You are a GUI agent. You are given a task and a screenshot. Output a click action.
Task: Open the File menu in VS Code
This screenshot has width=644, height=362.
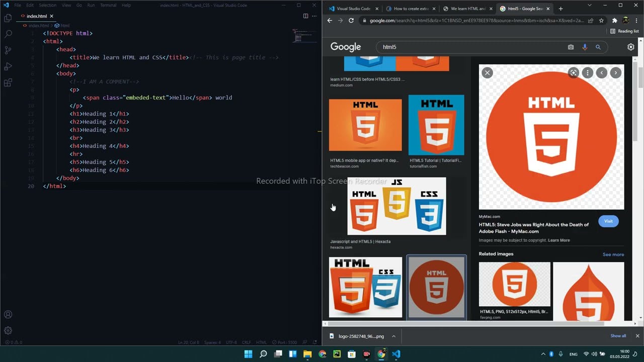[18, 5]
